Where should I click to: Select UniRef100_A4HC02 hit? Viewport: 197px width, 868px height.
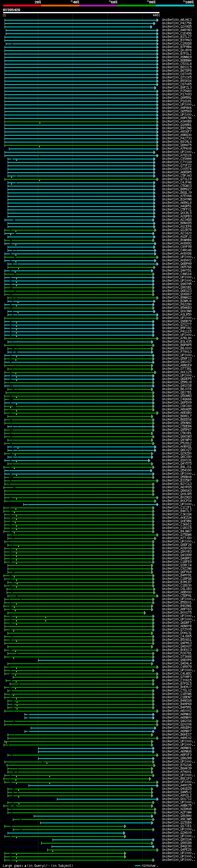click(177, 738)
